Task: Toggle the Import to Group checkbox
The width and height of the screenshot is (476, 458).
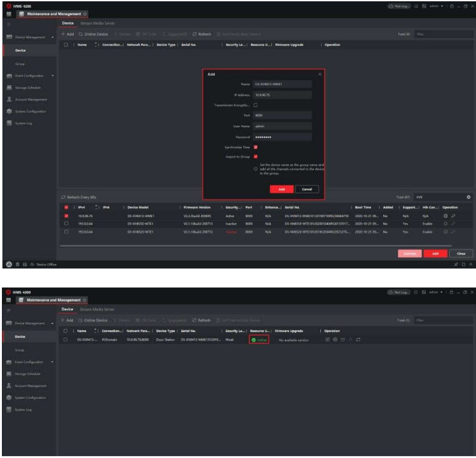Action: [x=255, y=156]
